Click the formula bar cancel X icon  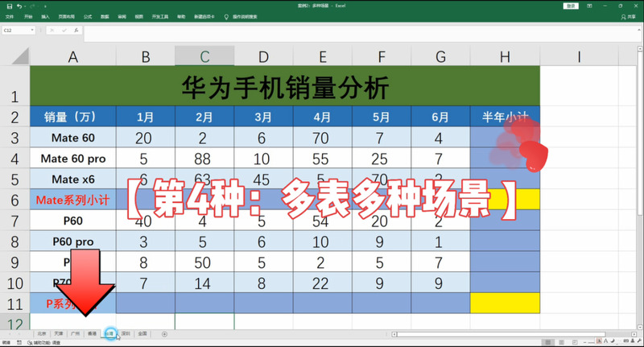pos(52,30)
